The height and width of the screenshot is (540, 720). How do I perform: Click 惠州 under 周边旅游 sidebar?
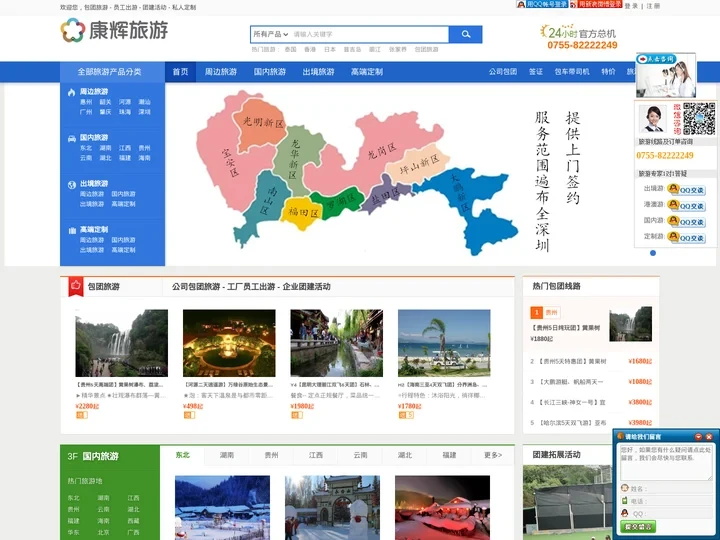pyautogui.click(x=86, y=102)
